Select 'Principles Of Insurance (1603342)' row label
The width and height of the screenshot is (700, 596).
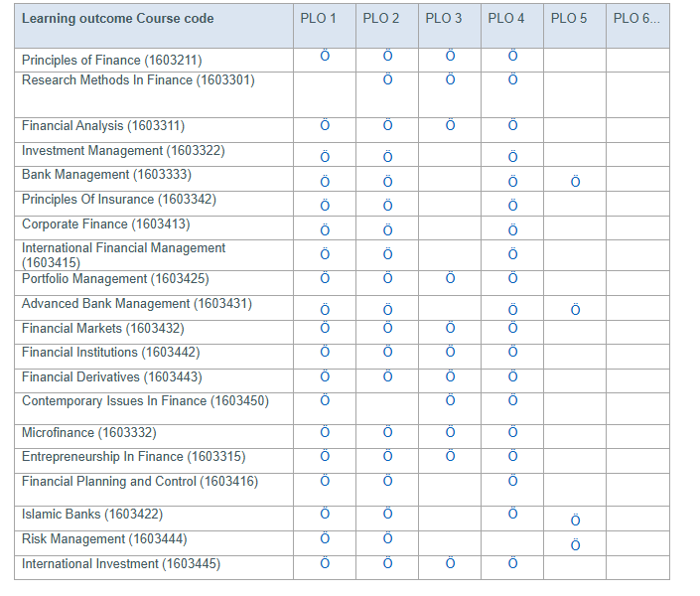click(119, 200)
